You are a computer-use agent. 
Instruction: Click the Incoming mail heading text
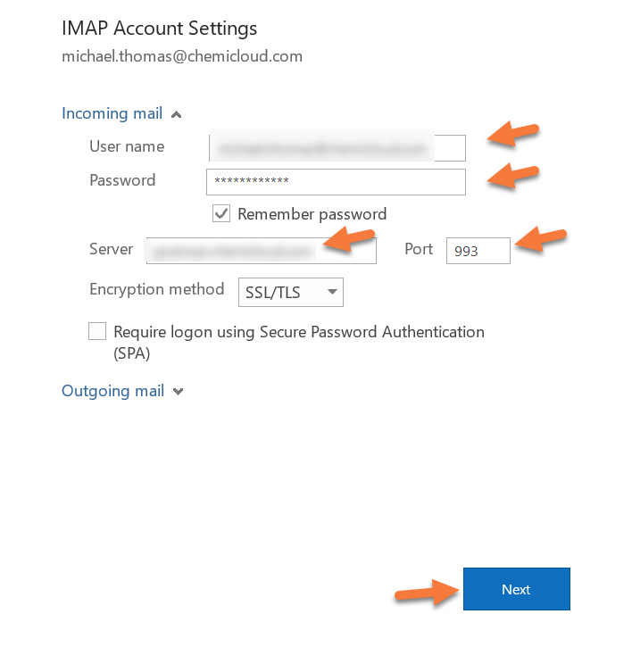pos(112,113)
